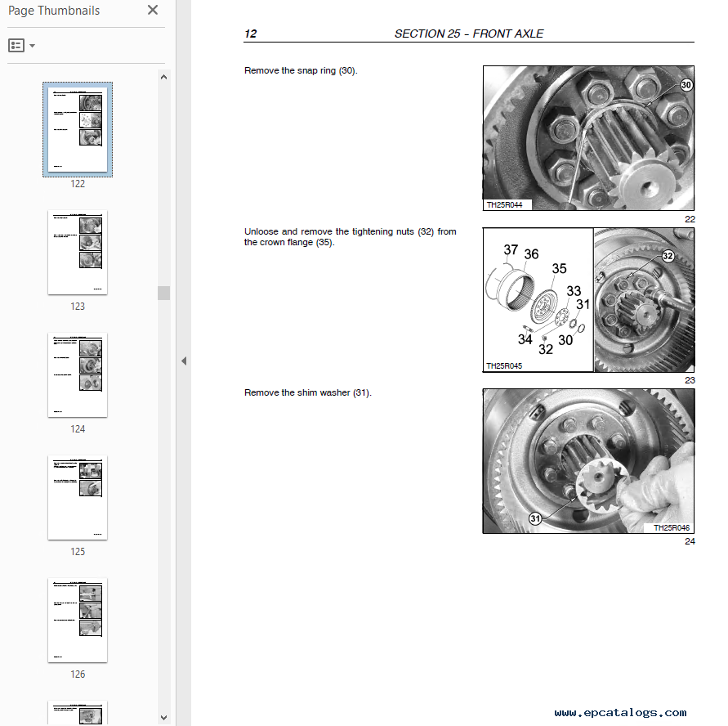Screen dimensions: 728x726
Task: Click the www.epcatalogs.com link
Action: 620,713
